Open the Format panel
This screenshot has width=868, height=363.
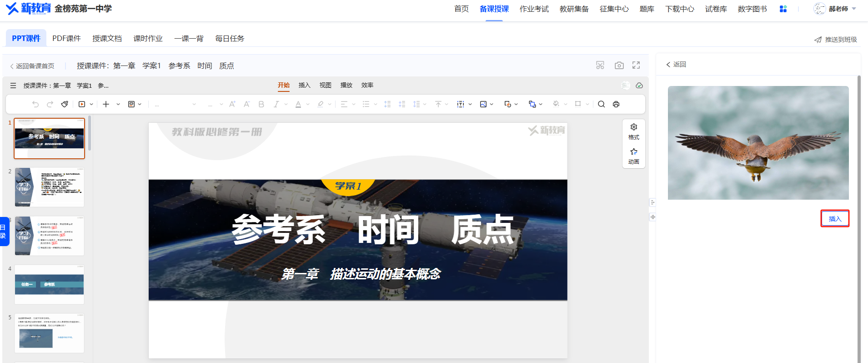(x=634, y=131)
